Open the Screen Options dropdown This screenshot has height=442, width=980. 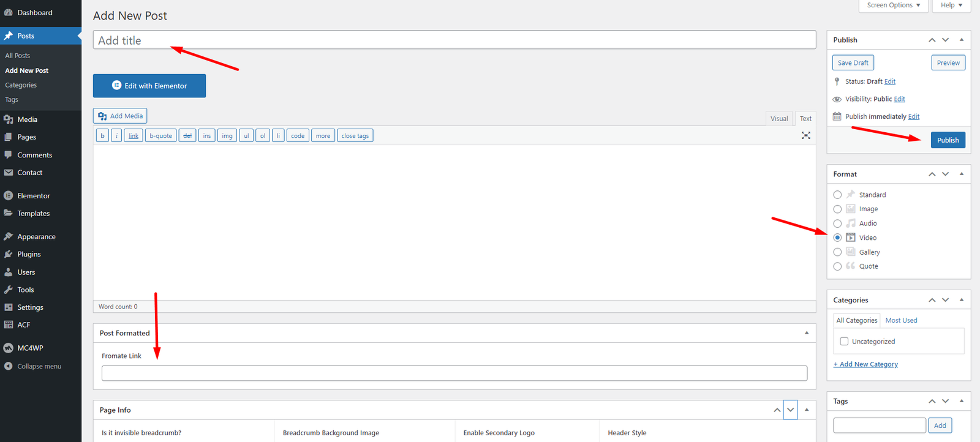(893, 6)
